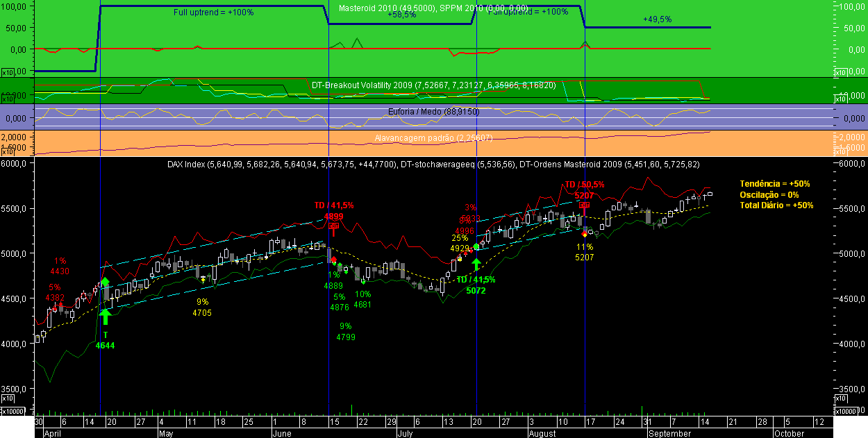Click the October month label on the date axis
Image resolution: width=868 pixels, height=438 pixels.
(789, 433)
